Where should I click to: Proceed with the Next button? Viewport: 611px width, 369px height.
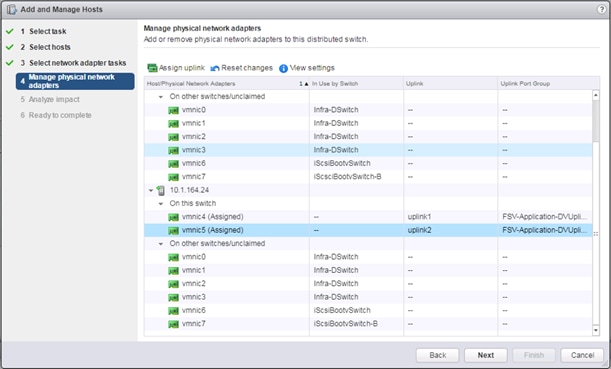pyautogui.click(x=486, y=355)
